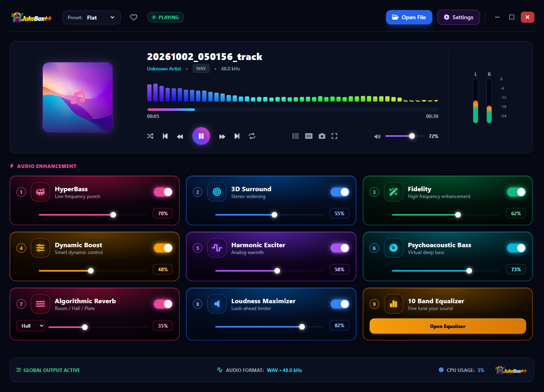Turn off Psychoacoustic Bass
This screenshot has width=544, height=392.
516,248
